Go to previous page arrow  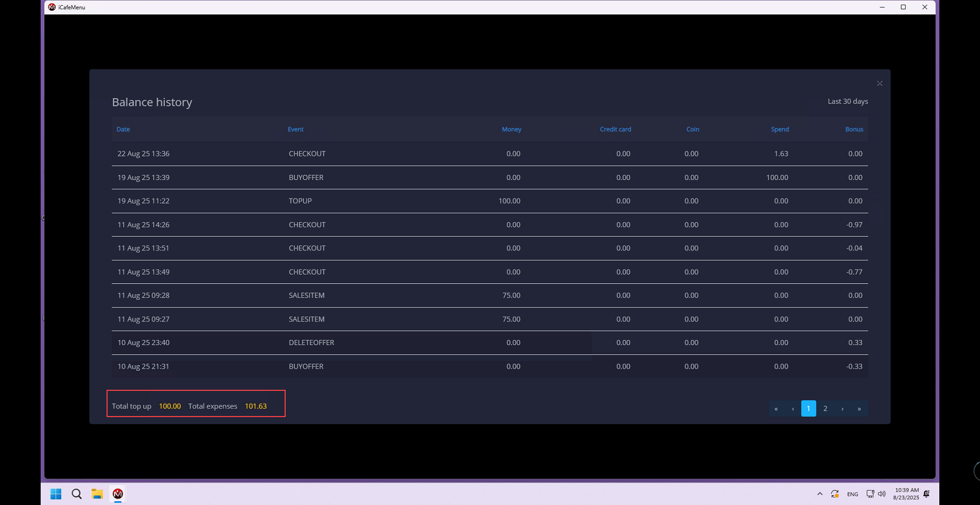pyautogui.click(x=793, y=408)
